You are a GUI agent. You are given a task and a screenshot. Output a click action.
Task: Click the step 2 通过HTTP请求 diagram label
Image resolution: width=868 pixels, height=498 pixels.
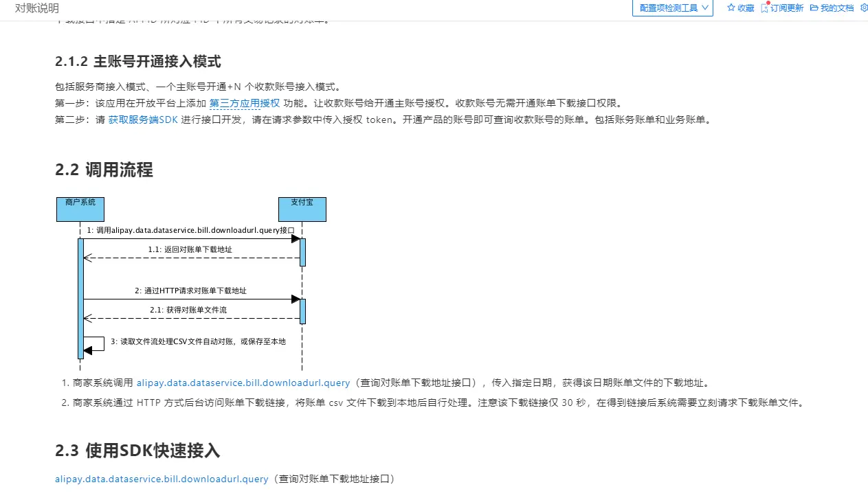tap(190, 291)
